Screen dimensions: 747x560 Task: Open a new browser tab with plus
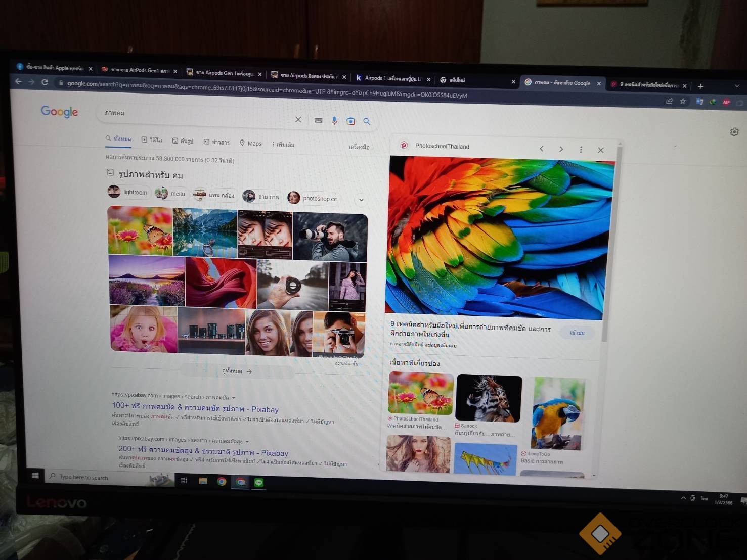700,86
